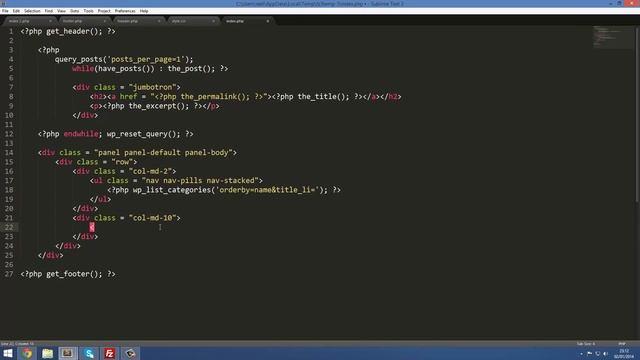Click the wp_list_categories line
The image size is (640, 360).
point(224,190)
